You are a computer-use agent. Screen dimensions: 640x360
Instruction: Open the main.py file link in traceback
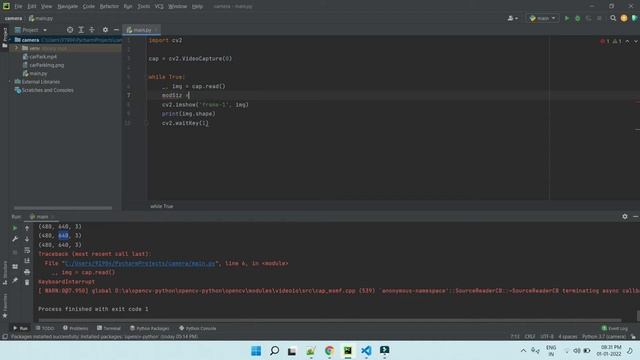(x=140, y=263)
